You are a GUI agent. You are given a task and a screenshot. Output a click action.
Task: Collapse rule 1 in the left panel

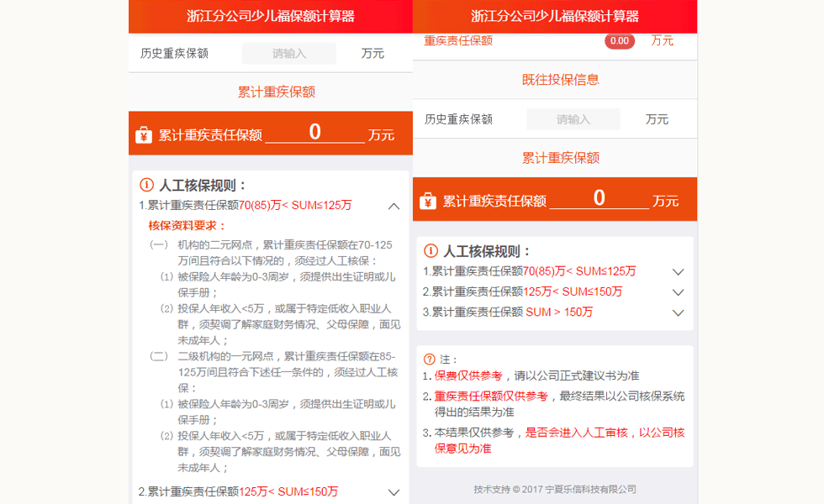[x=394, y=206]
